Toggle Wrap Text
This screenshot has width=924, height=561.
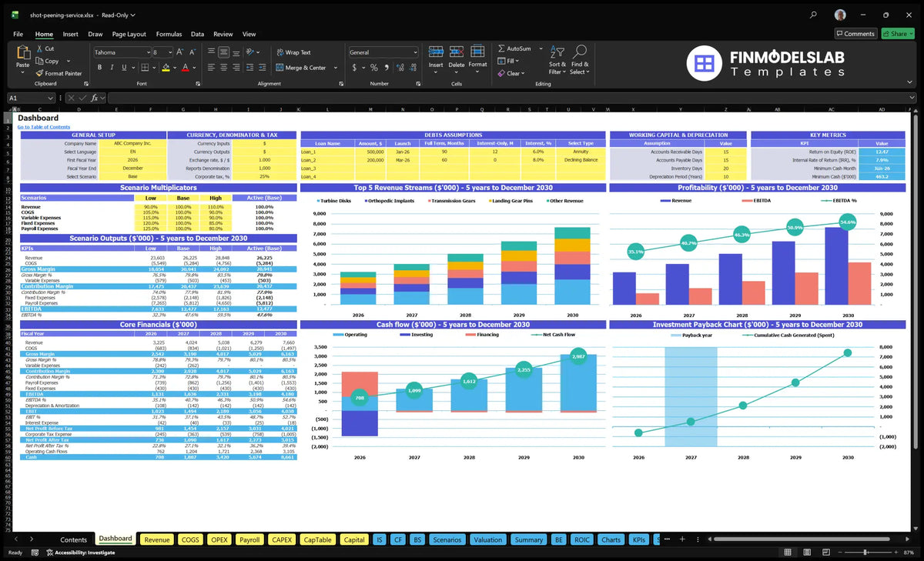click(x=293, y=52)
